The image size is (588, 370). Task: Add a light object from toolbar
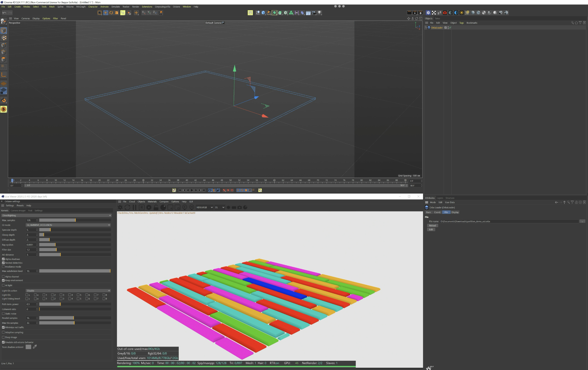pos(320,13)
